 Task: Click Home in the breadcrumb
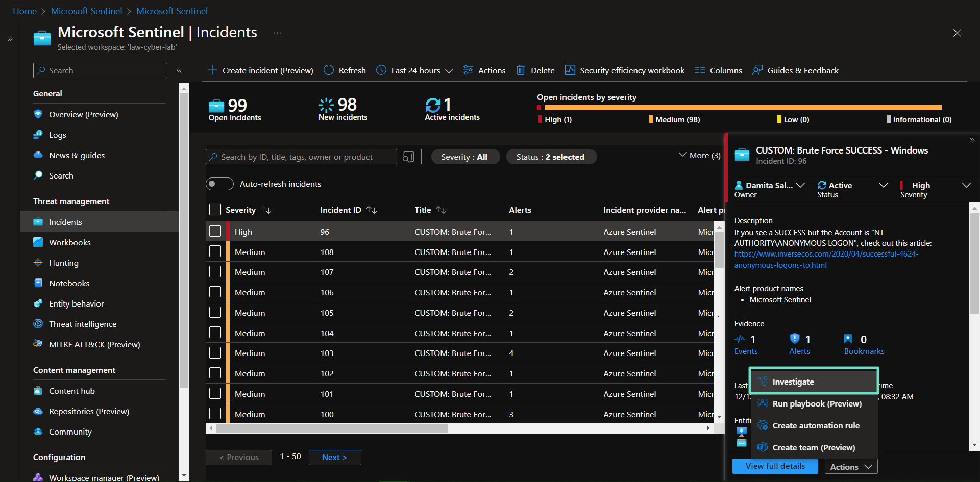tap(24, 11)
